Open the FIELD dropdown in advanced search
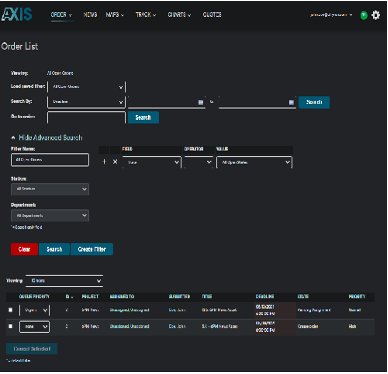Screen dimensions: 388x374 (152, 162)
